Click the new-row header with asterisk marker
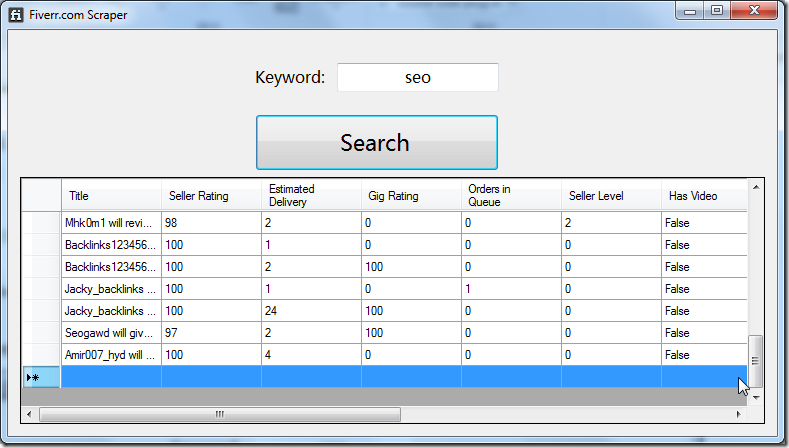This screenshot has height=448, width=789. (41, 377)
